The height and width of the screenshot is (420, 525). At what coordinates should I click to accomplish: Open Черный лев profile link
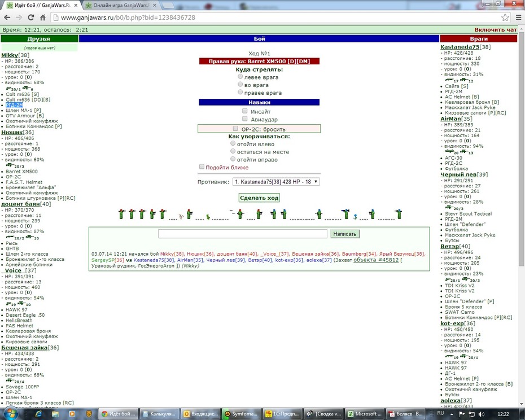click(458, 174)
